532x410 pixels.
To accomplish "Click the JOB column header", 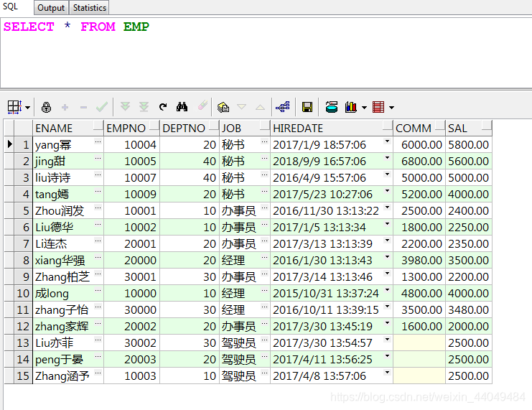I will click(245, 128).
